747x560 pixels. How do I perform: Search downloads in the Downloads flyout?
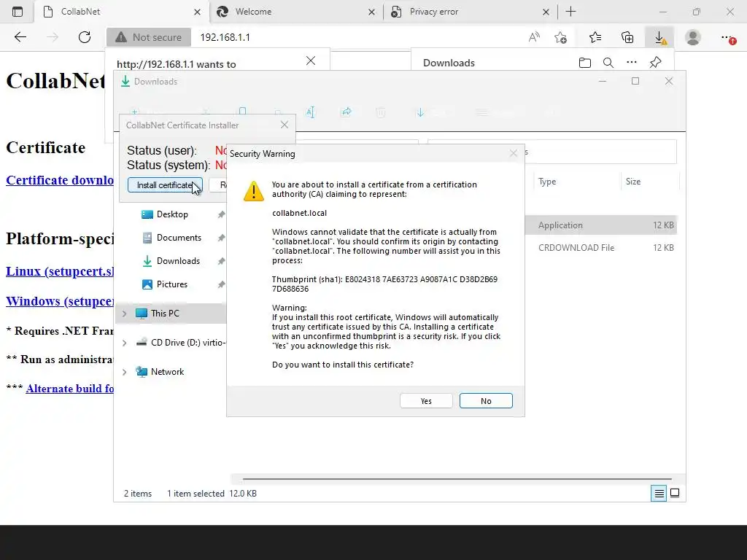pyautogui.click(x=608, y=63)
